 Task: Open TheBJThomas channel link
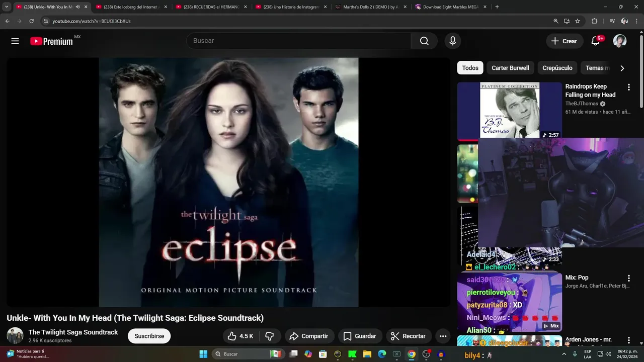coord(582,104)
